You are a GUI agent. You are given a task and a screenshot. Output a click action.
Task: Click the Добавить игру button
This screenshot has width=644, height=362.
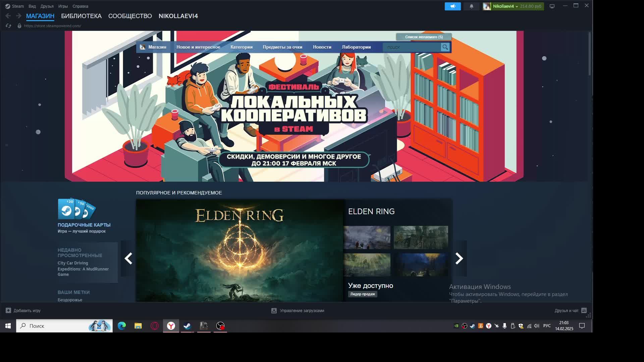pos(23,311)
